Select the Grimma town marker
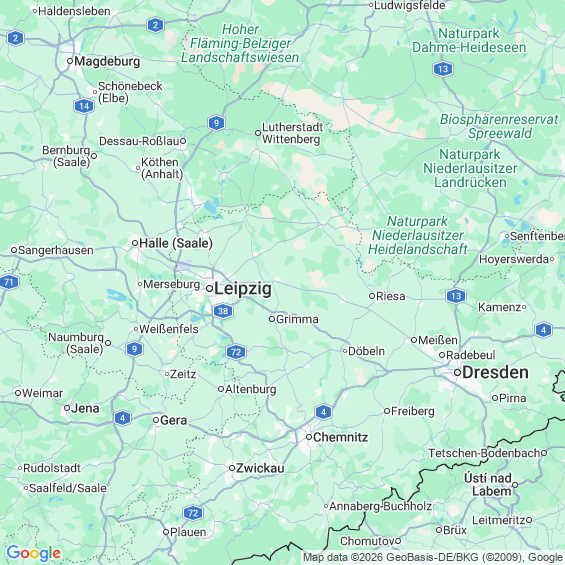This screenshot has height=565, width=565. (x=272, y=319)
